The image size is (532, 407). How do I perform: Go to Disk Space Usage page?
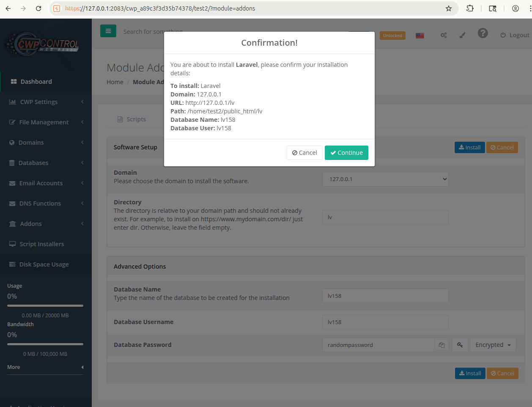[x=44, y=264]
